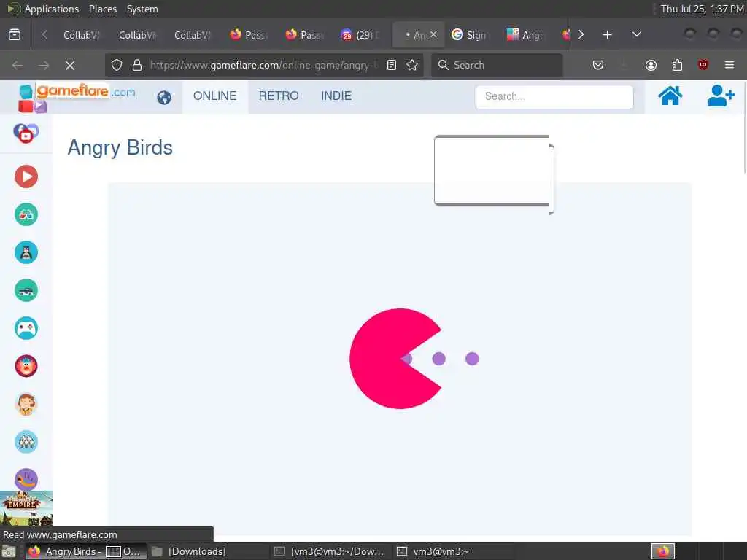Open the multiplayer people category icon
Screen dimensions: 747x560
(26, 442)
